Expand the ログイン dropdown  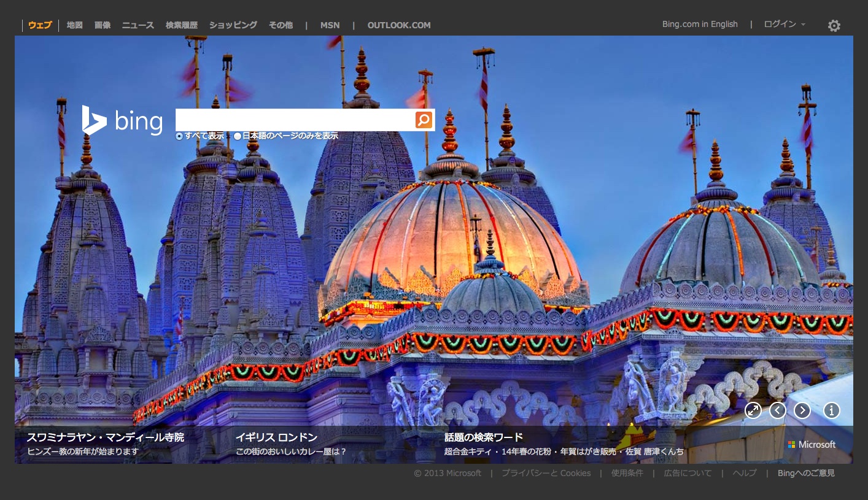(x=784, y=25)
